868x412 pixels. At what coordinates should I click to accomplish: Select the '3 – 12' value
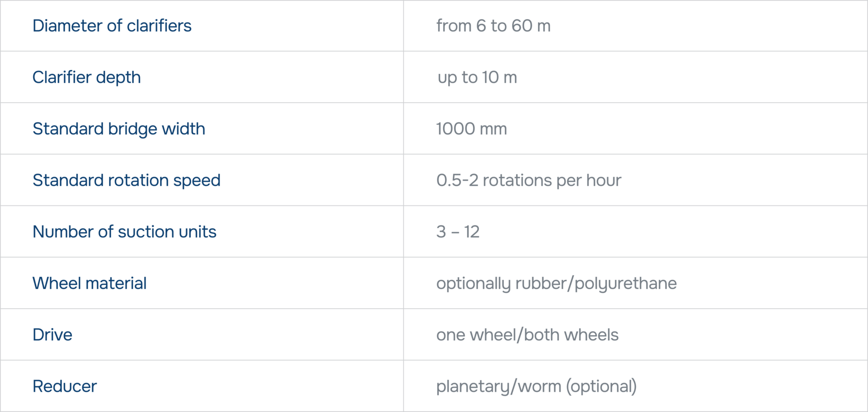pos(458,232)
